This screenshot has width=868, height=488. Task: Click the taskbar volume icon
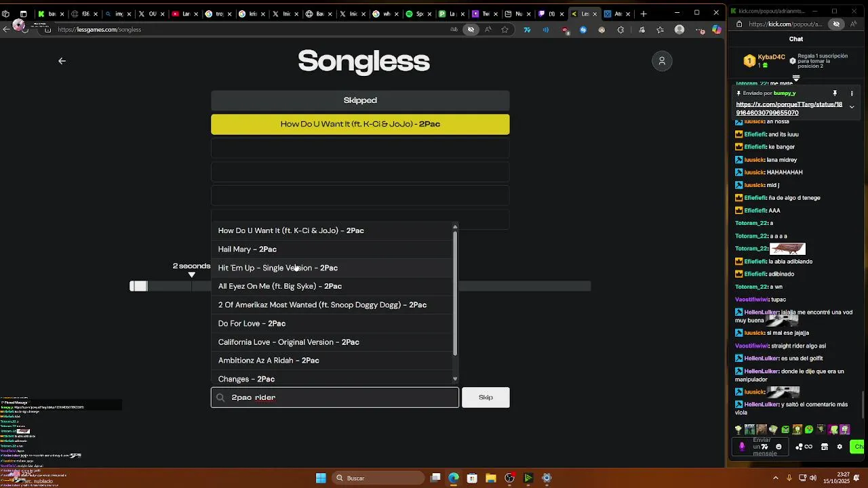[x=813, y=479]
